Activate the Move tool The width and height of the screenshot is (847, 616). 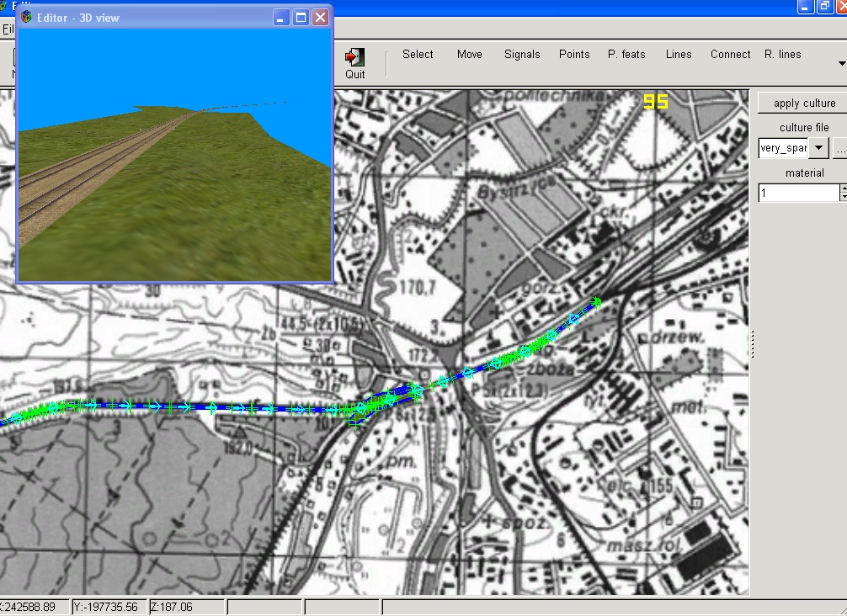click(x=470, y=55)
